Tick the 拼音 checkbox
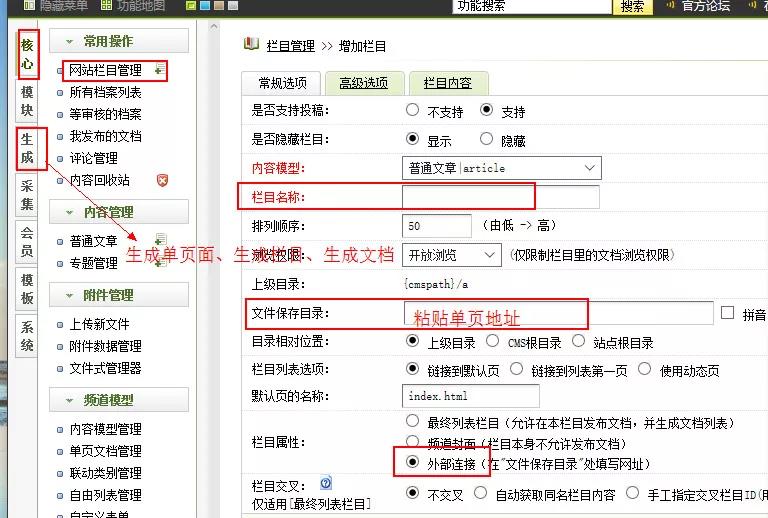768x518 pixels. tap(727, 313)
